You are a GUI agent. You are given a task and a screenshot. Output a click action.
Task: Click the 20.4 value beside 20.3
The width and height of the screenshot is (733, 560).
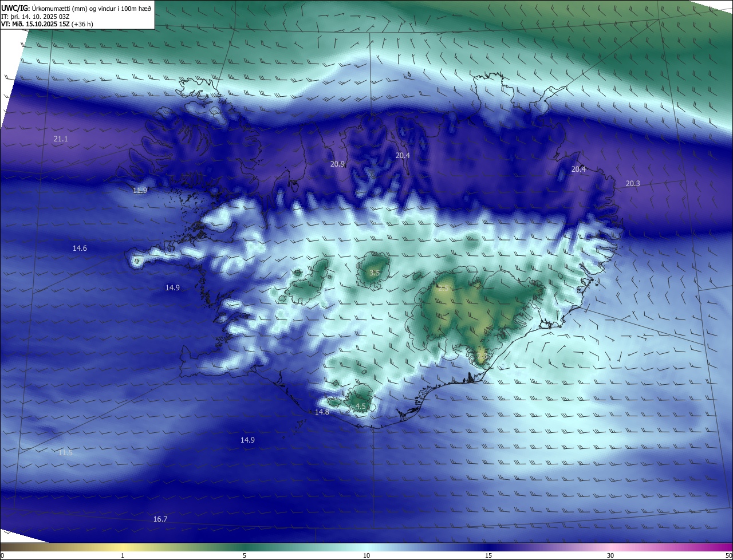pyautogui.click(x=578, y=169)
